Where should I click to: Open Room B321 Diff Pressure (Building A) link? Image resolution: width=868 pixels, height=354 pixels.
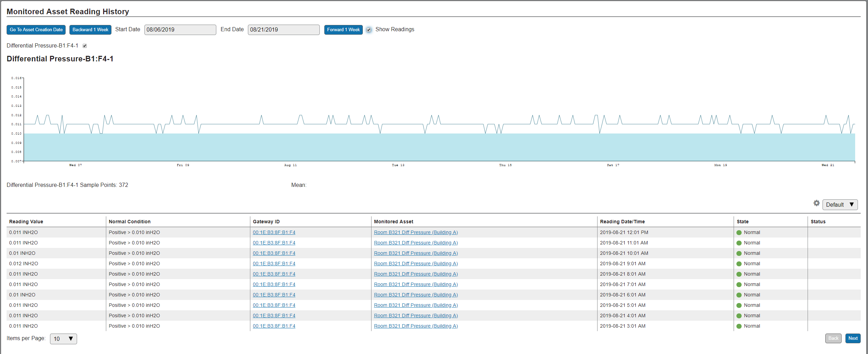(416, 232)
